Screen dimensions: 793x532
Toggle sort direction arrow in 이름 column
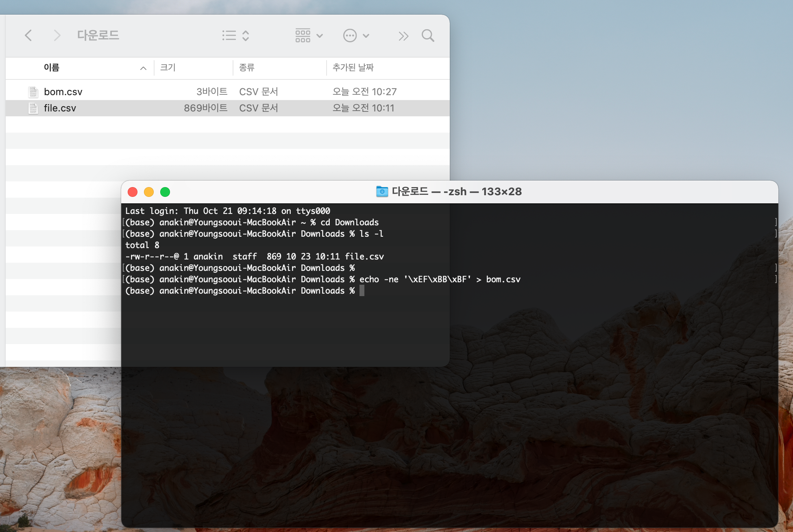click(x=143, y=68)
